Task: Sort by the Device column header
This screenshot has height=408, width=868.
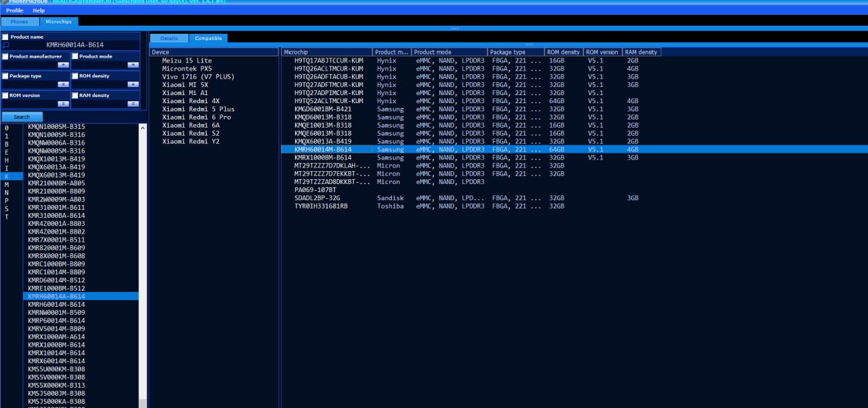Action: [x=214, y=52]
